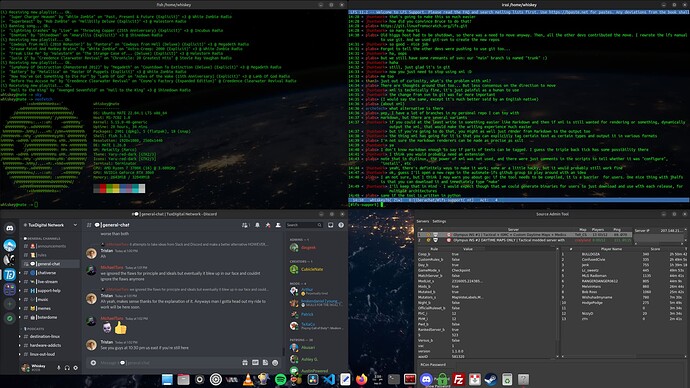Open Settings menu in Source Admin Tool
Screen dimensions: 690x388
click(x=439, y=221)
